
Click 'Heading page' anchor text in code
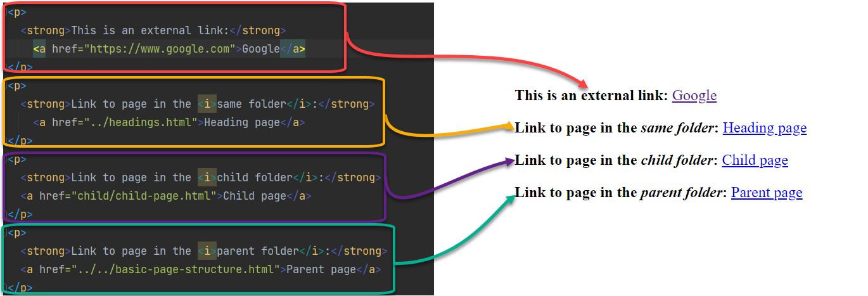click(242, 122)
